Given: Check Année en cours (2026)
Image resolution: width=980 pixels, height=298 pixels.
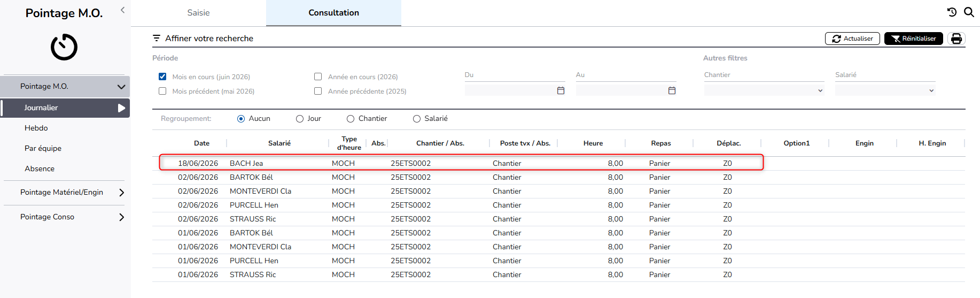Looking at the screenshot, I should pos(318,77).
